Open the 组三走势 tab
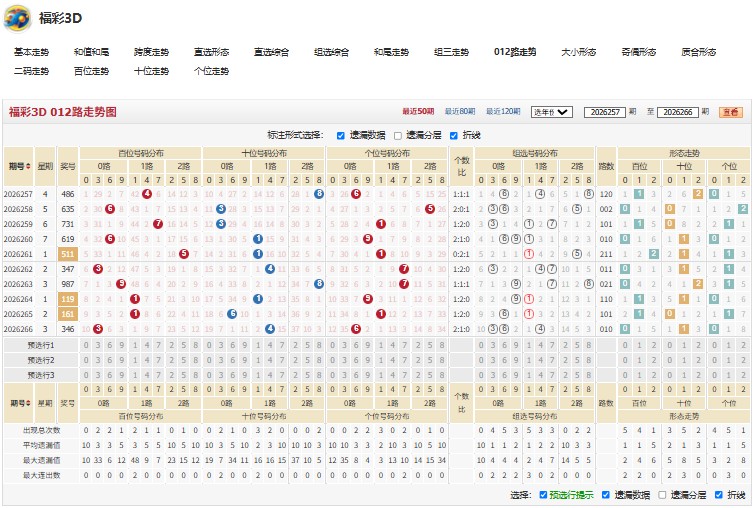Screen dimensions: 754x508 [x=451, y=52]
